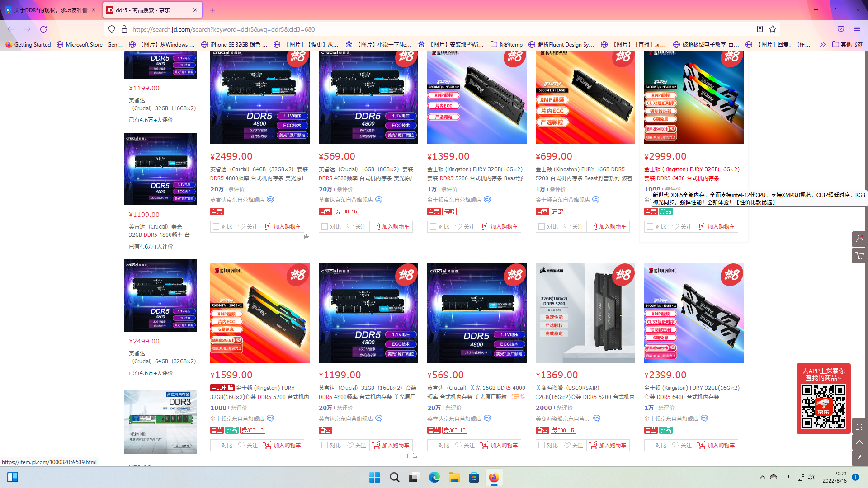Screen dimensions: 868x488
Task: Open sidebar DDR3 product thumbnail
Action: tap(160, 422)
